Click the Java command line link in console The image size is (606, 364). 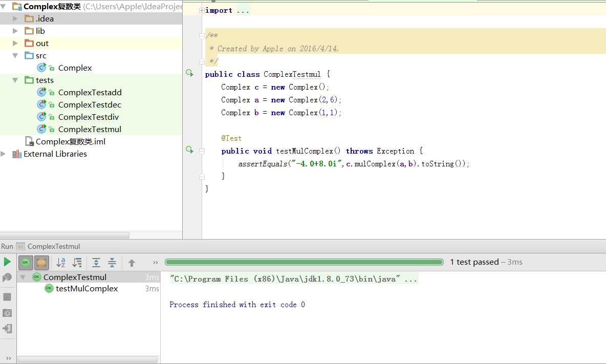click(x=294, y=279)
